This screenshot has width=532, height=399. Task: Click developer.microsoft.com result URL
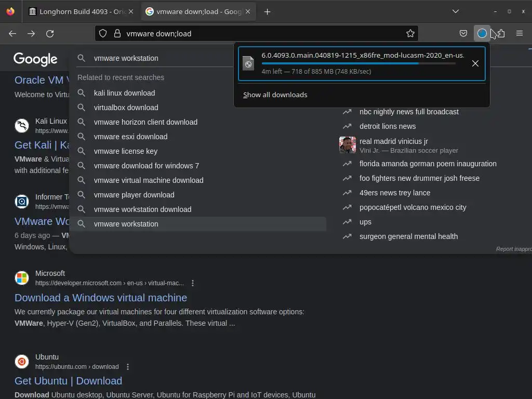(x=110, y=283)
